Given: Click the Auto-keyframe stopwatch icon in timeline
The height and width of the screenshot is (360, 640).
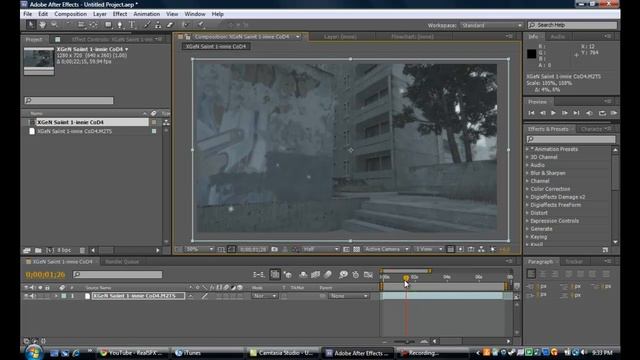Looking at the screenshot, I should coord(356,275).
